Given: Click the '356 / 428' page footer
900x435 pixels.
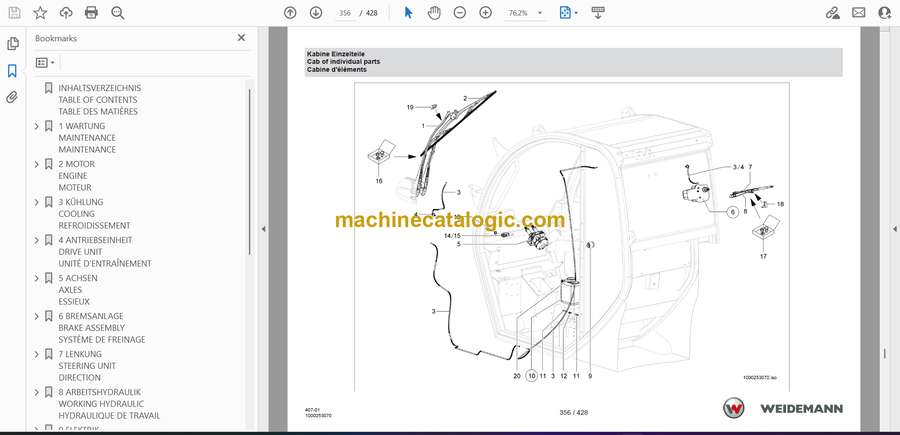Looking at the screenshot, I should [573, 412].
